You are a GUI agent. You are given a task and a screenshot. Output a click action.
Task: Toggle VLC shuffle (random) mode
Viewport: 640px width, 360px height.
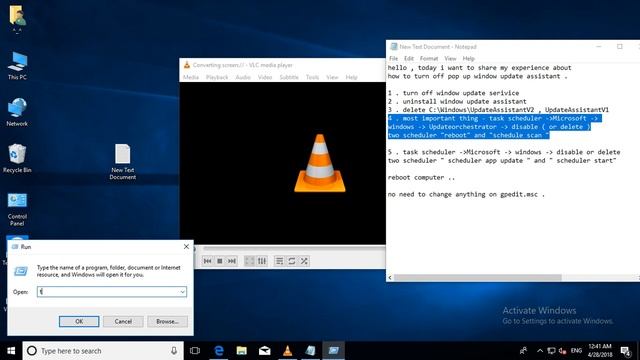(304, 261)
